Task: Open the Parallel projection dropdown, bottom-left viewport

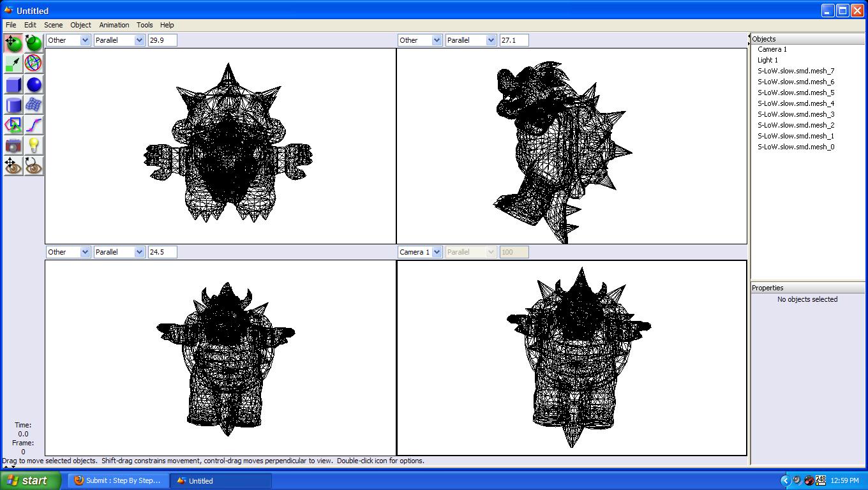Action: pyautogui.click(x=119, y=252)
